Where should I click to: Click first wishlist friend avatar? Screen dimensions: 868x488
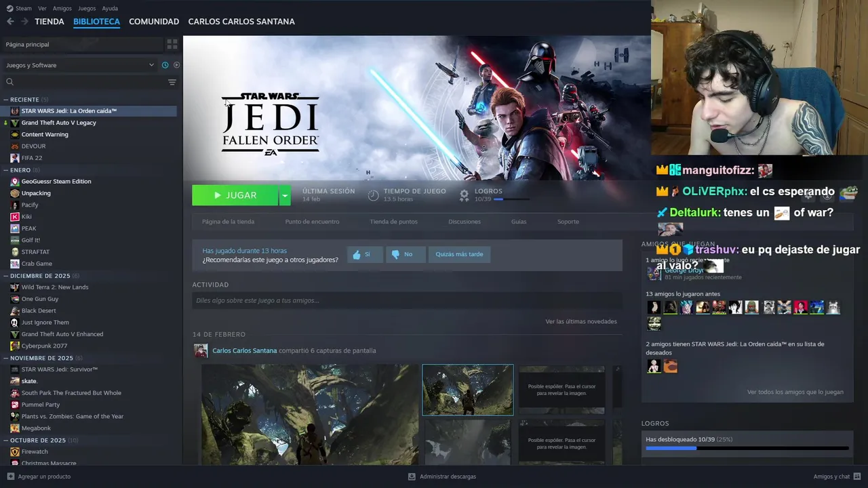point(654,367)
